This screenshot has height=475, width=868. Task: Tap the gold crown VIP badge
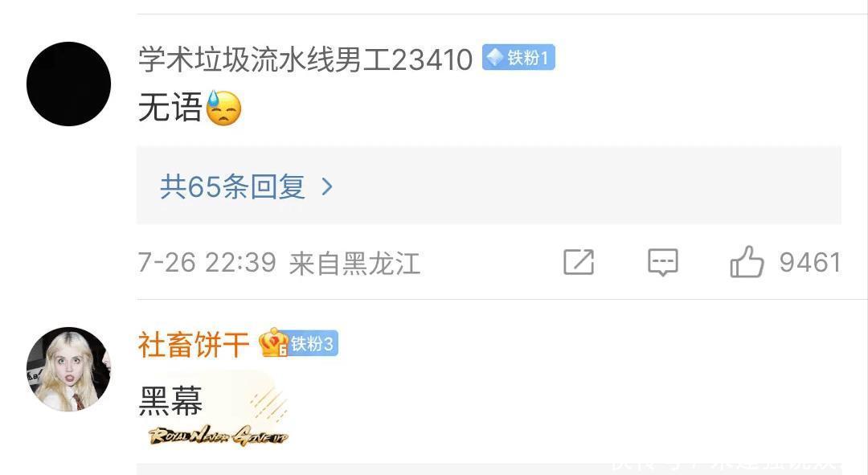point(273,342)
